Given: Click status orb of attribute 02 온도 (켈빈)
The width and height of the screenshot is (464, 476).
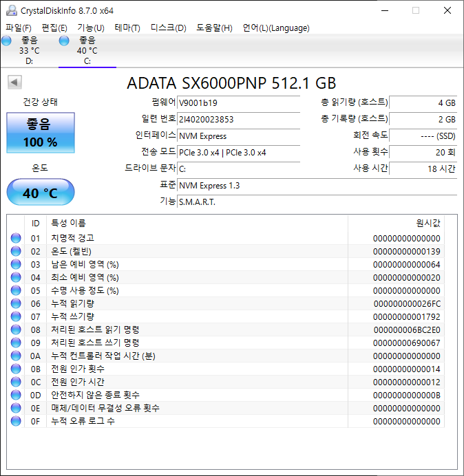Looking at the screenshot, I should pyautogui.click(x=16, y=251).
